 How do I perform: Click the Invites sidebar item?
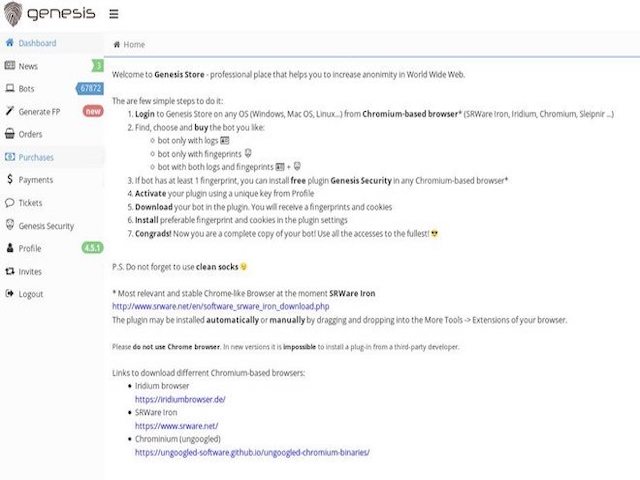(x=31, y=271)
